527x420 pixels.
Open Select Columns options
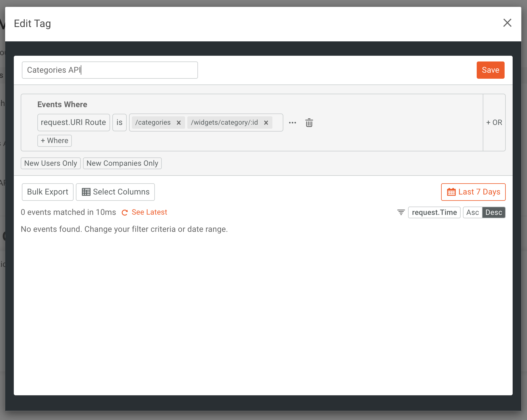coord(115,192)
